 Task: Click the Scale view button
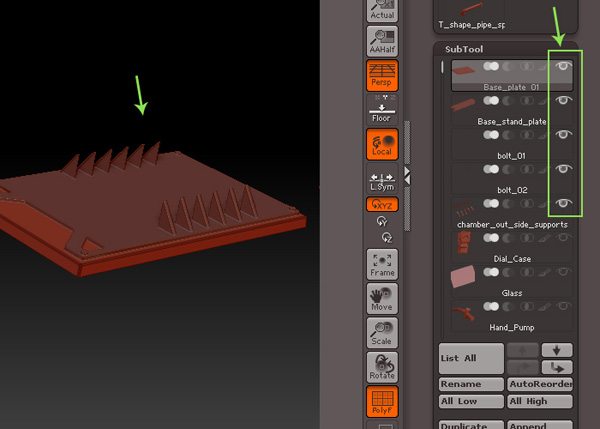coord(382,333)
